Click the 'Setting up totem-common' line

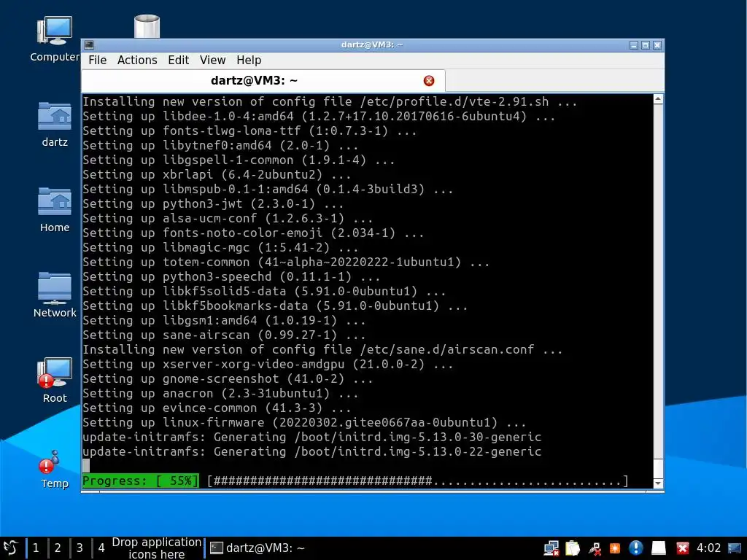click(x=285, y=262)
